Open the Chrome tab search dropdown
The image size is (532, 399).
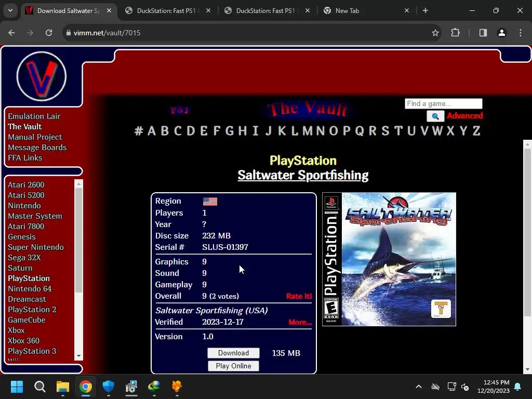(x=10, y=10)
